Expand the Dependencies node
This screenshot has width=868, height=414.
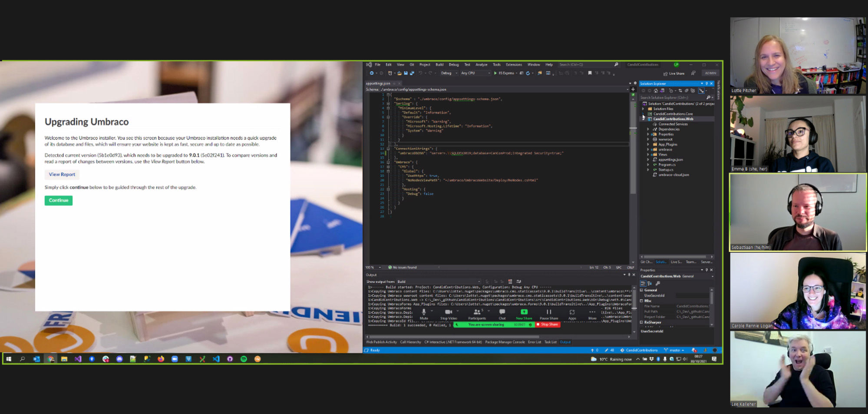point(648,129)
